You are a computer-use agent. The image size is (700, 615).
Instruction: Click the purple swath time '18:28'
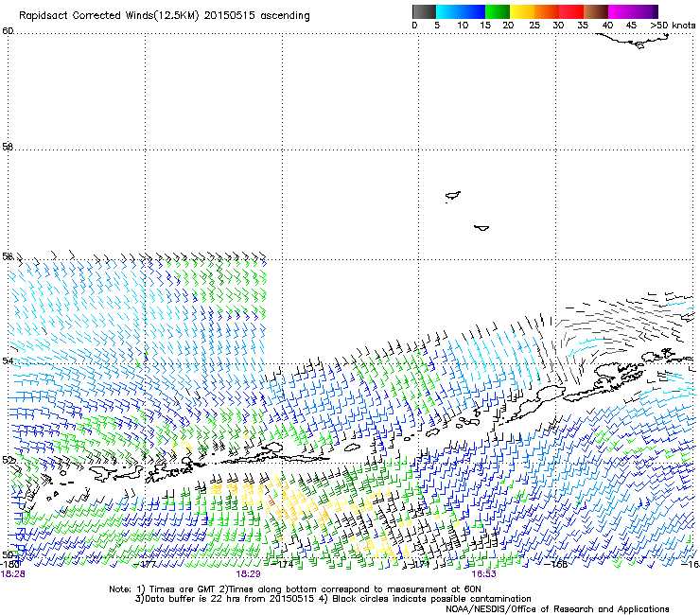(12, 574)
